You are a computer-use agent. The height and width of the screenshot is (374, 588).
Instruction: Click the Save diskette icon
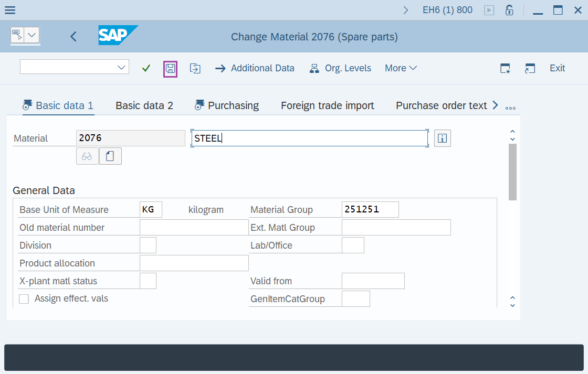tap(170, 69)
